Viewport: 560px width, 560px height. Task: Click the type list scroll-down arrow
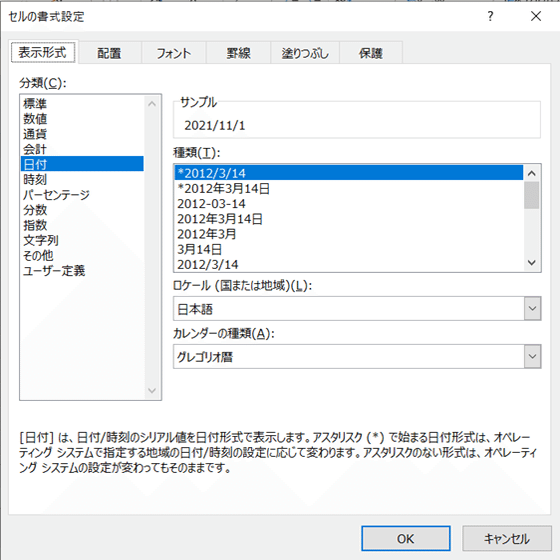tap(532, 263)
